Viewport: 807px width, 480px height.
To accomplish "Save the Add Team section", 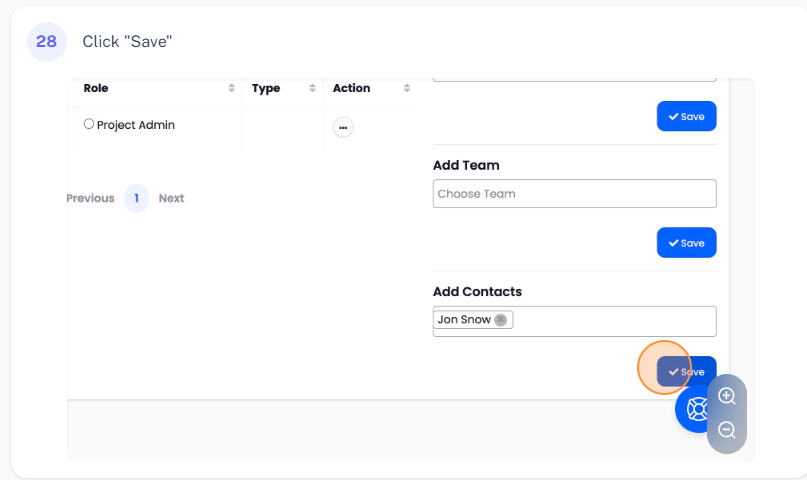I will point(686,243).
